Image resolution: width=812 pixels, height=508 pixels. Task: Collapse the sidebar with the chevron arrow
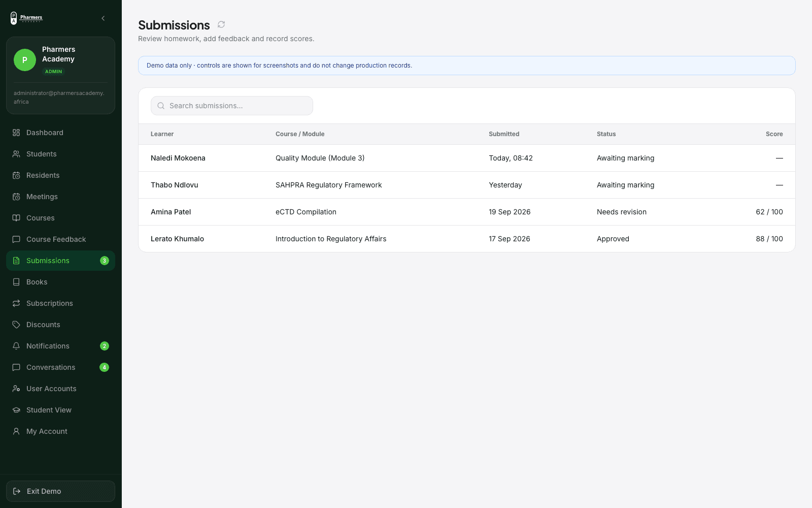(103, 18)
